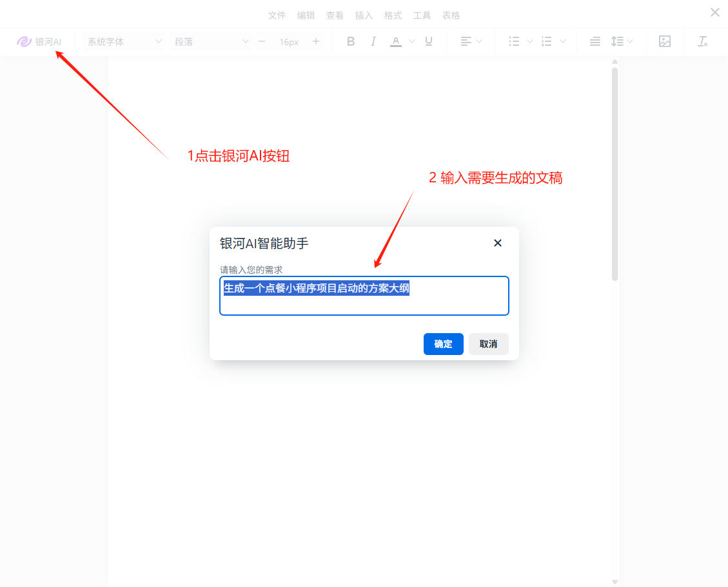This screenshot has height=587, width=728.
Task: Close the 银河AI智能助手 dialog
Action: (x=498, y=243)
